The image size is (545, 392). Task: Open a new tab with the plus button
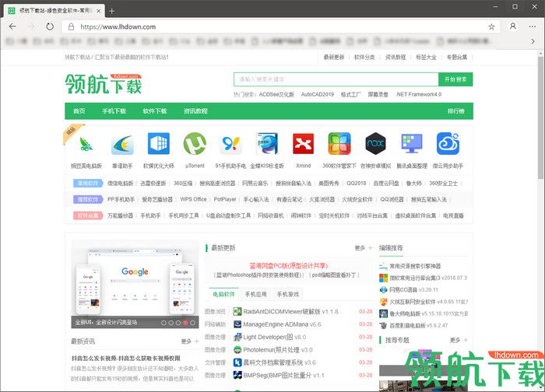coord(111,11)
